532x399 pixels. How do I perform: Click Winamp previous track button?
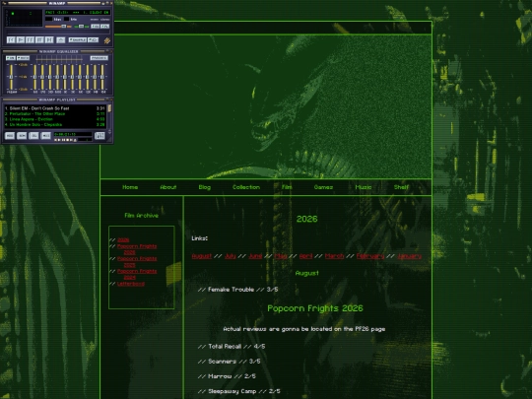click(11, 40)
